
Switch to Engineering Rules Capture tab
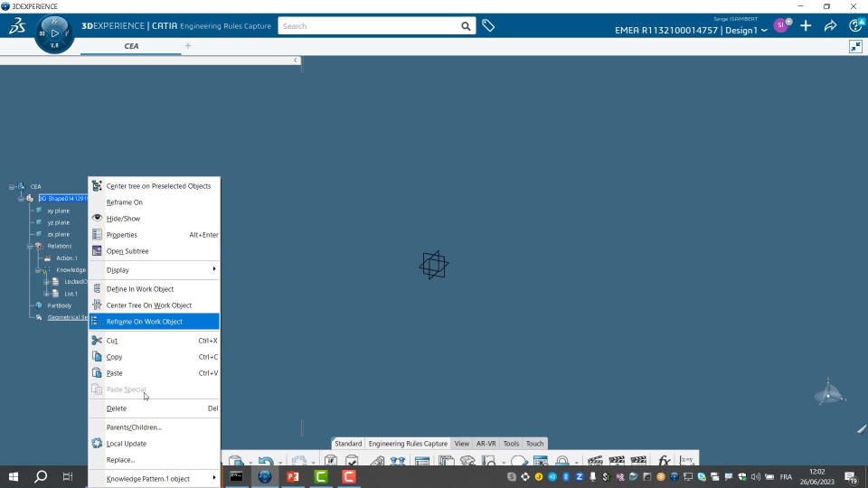coord(408,443)
